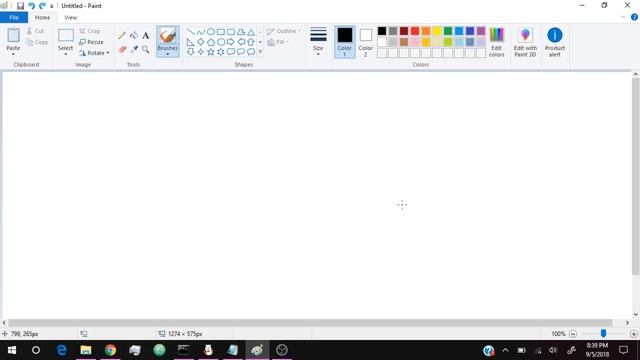Click the Crop button
Viewport: 640px width, 360px height.
tap(89, 31)
